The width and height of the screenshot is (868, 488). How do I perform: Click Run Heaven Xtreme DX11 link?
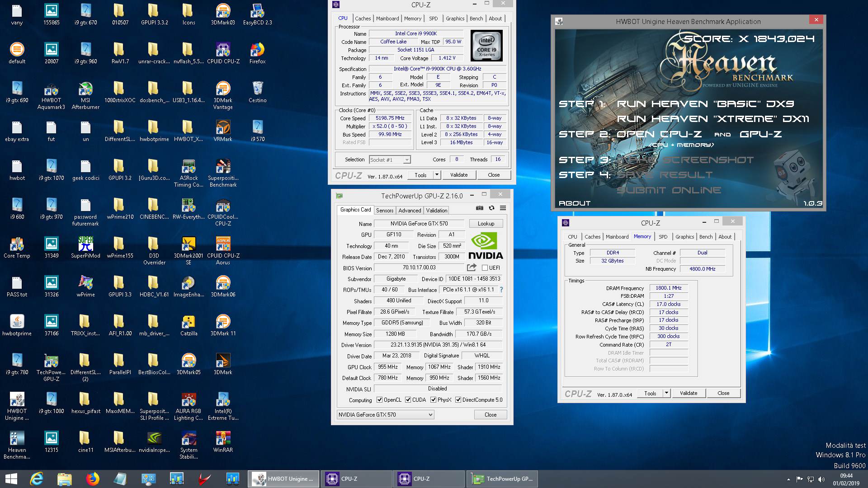[x=713, y=119]
